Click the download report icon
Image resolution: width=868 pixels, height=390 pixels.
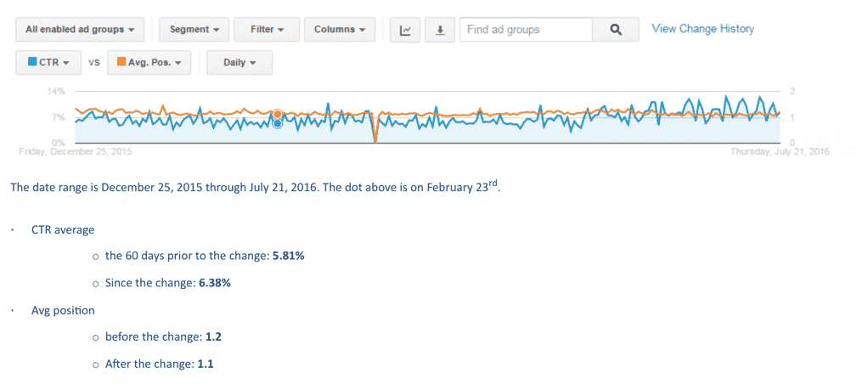pos(440,30)
